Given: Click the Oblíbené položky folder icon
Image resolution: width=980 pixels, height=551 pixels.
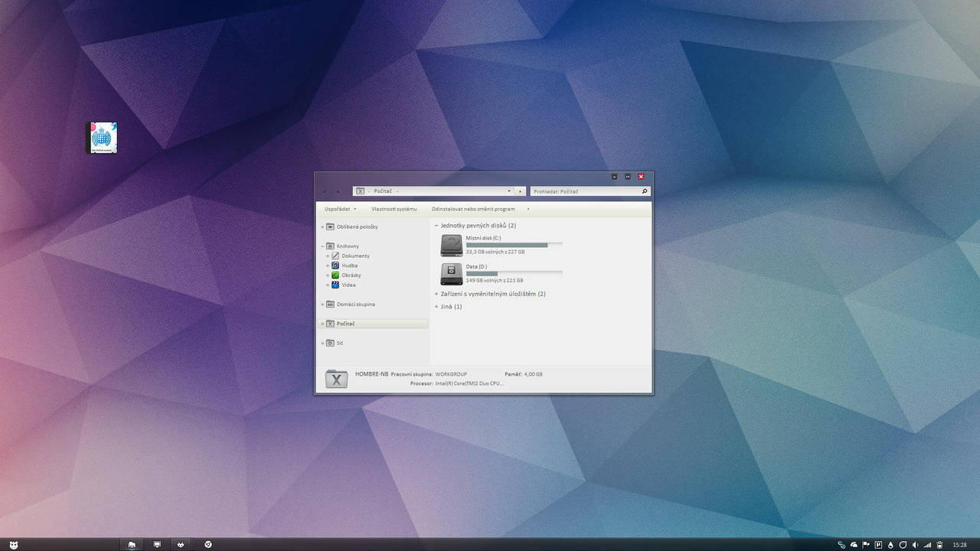Looking at the screenshot, I should coord(330,227).
